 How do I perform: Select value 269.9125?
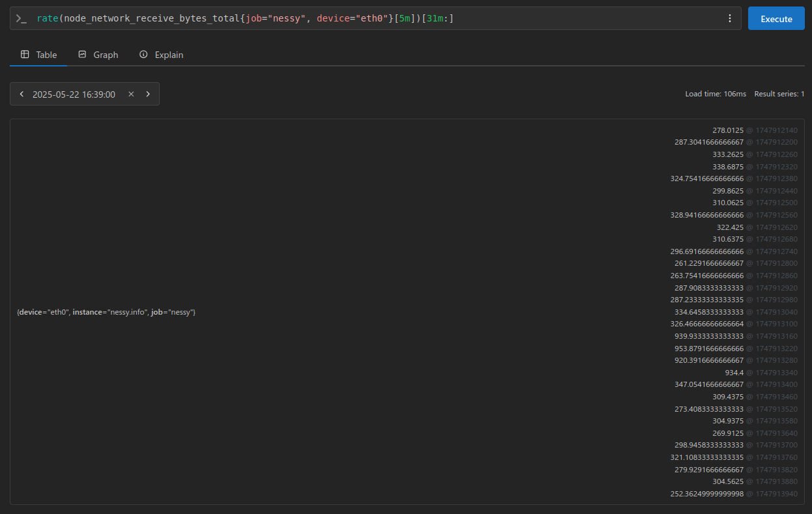point(728,433)
